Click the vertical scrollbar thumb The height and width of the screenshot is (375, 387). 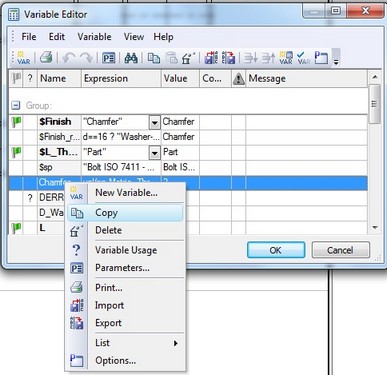[375, 104]
